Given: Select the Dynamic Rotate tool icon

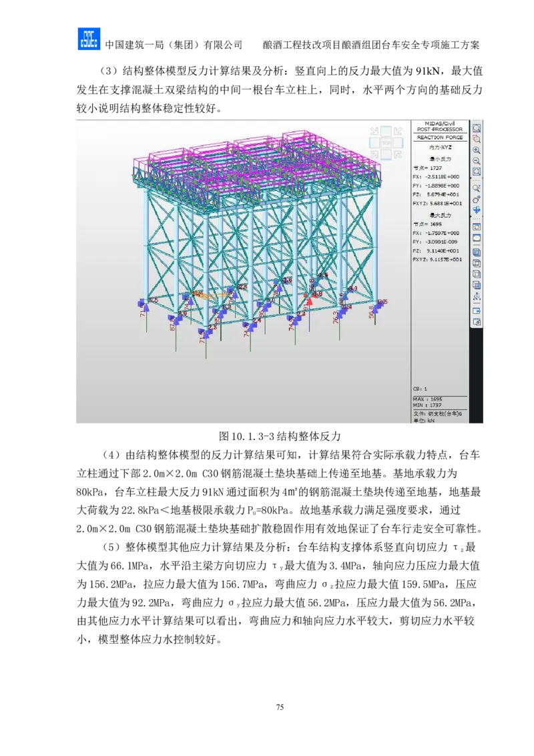Looking at the screenshot, I should point(477,199).
